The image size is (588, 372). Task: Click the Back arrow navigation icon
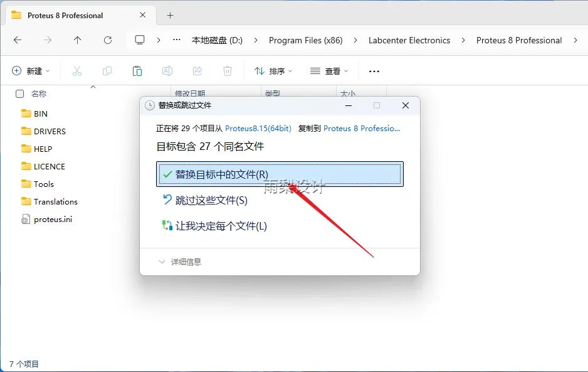(x=18, y=40)
